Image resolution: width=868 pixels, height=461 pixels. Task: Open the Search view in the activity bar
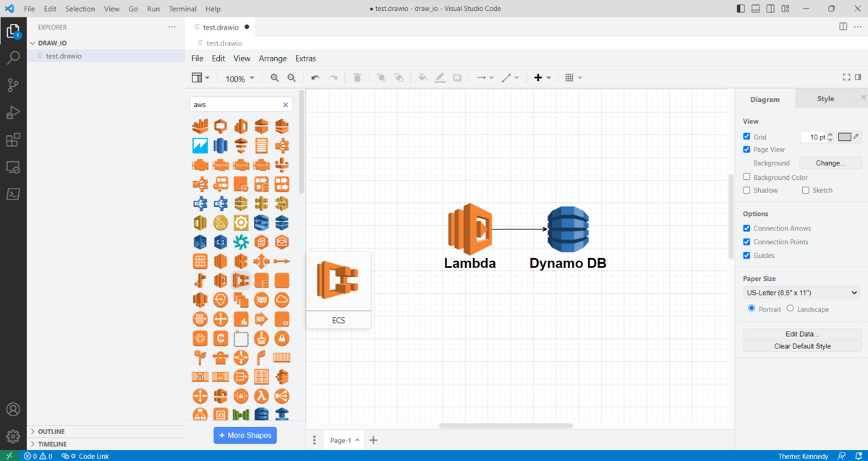point(13,59)
